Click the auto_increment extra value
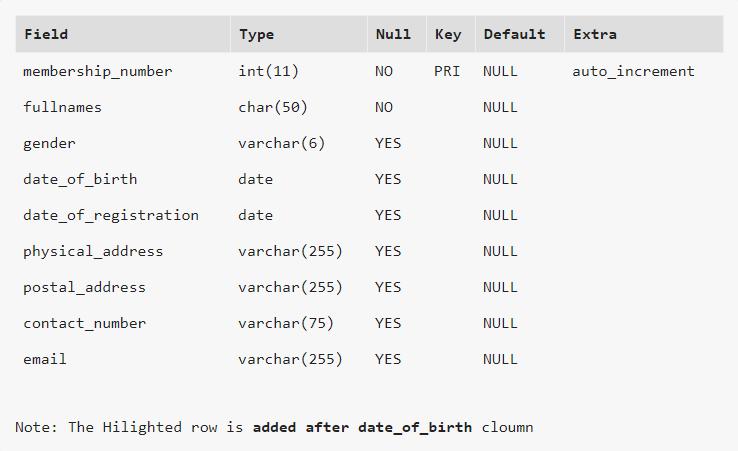738x451 pixels. coord(633,71)
